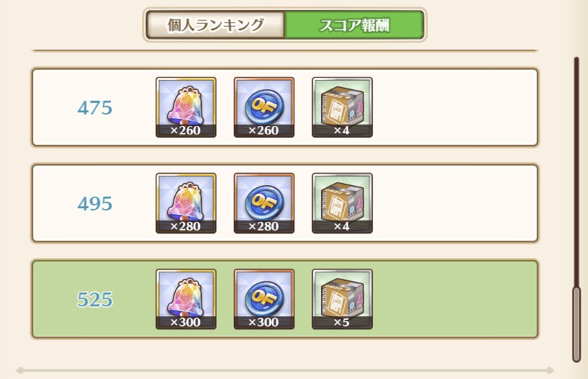Click the 475 score value
This screenshot has width=588, height=379.
point(95,108)
